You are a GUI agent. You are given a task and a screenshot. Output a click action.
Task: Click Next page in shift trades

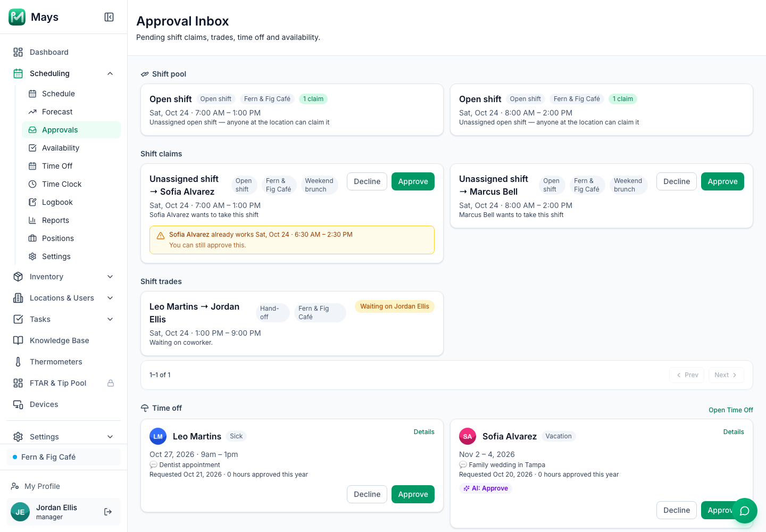point(726,375)
